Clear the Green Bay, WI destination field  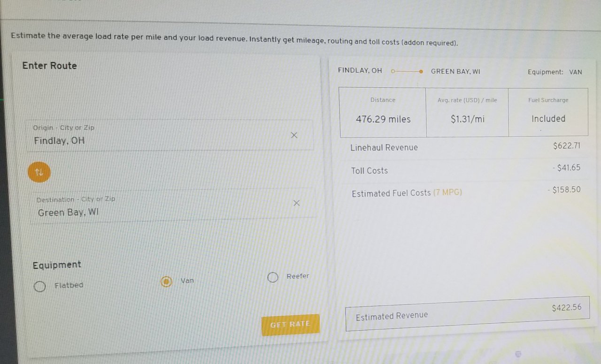[296, 203]
